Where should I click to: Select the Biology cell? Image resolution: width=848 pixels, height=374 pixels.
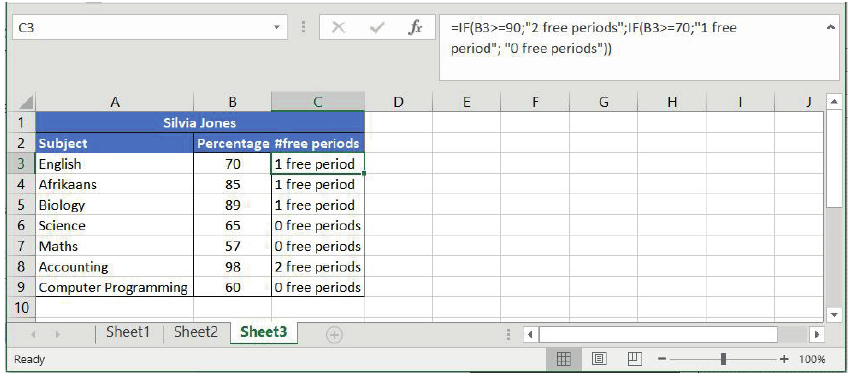click(x=114, y=205)
